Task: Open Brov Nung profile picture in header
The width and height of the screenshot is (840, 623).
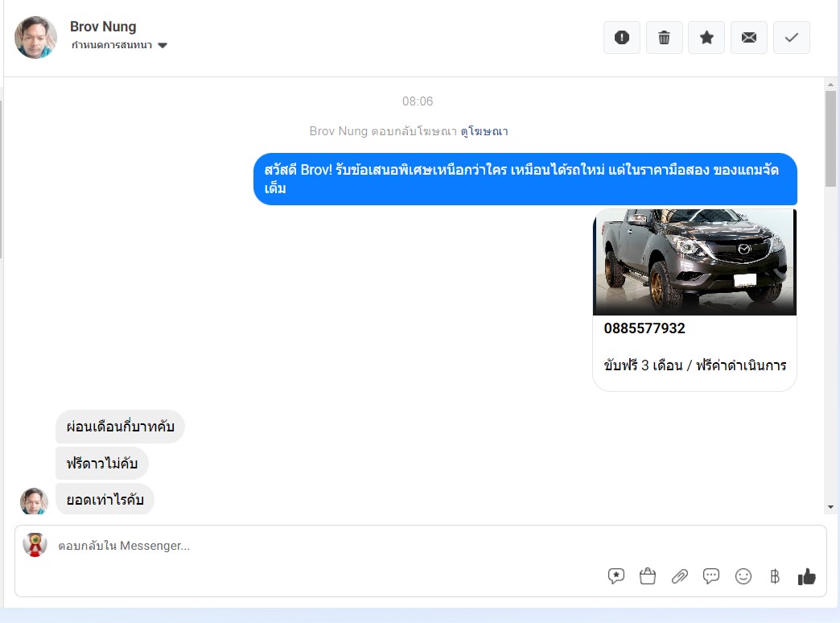Action: (36, 37)
